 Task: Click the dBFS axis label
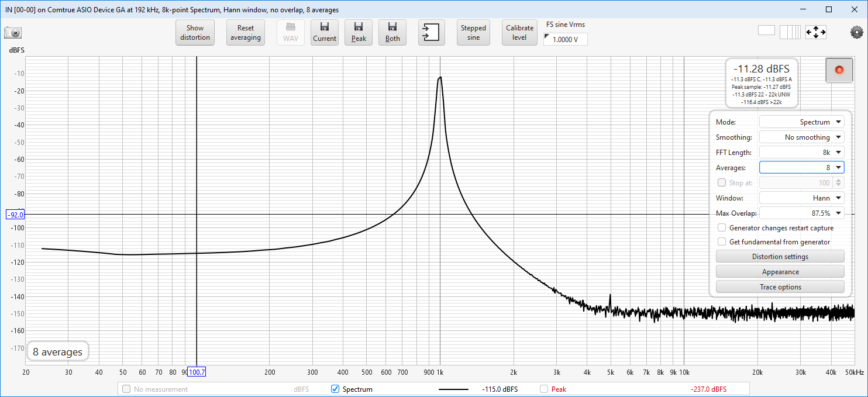coord(16,50)
